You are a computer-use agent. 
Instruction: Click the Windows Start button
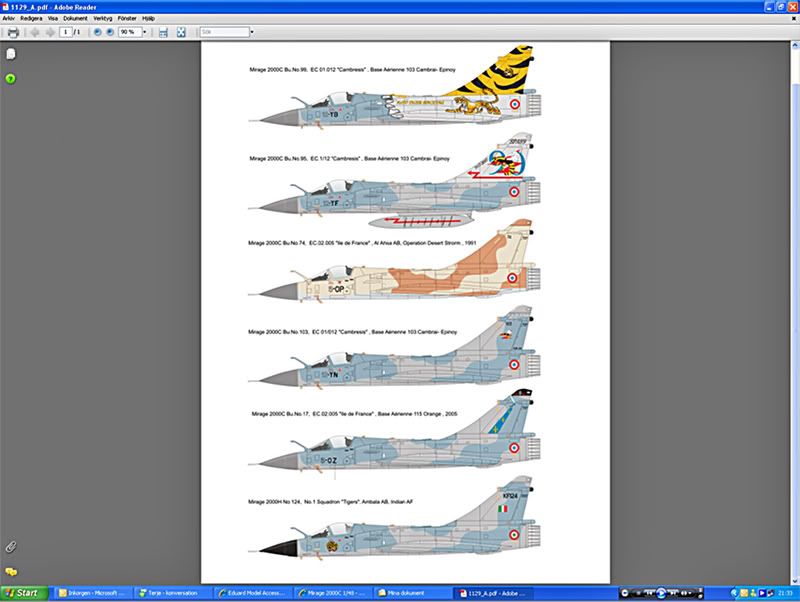pyautogui.click(x=24, y=593)
